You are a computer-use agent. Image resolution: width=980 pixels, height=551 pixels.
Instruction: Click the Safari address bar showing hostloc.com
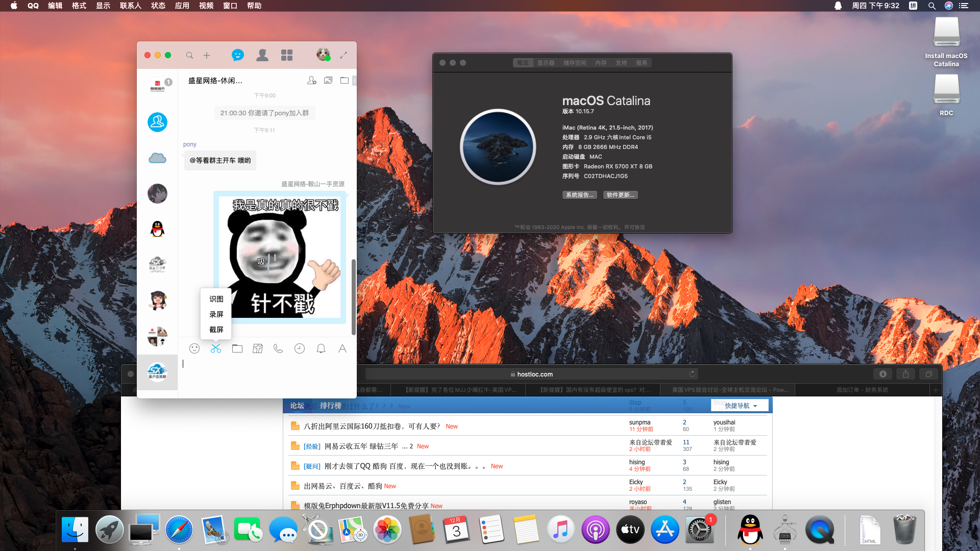click(x=531, y=374)
